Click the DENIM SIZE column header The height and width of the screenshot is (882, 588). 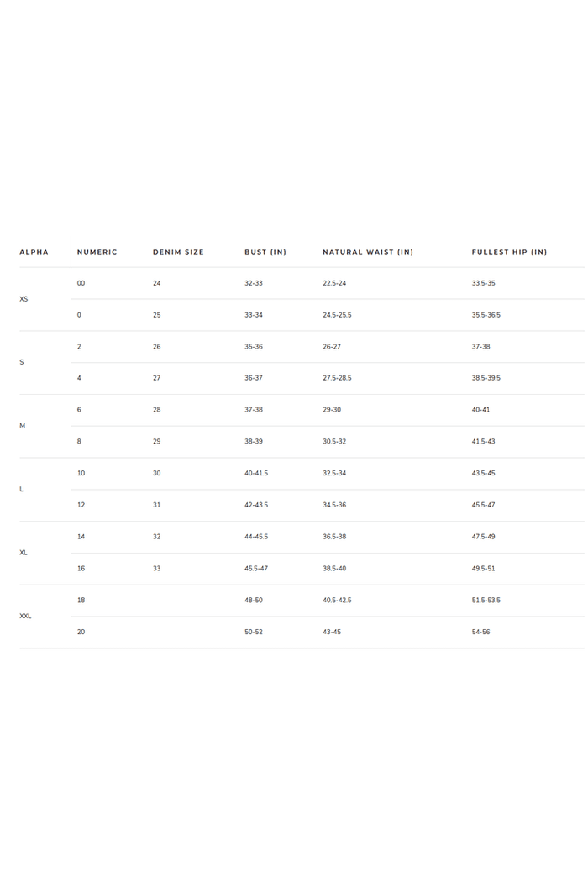tap(178, 252)
